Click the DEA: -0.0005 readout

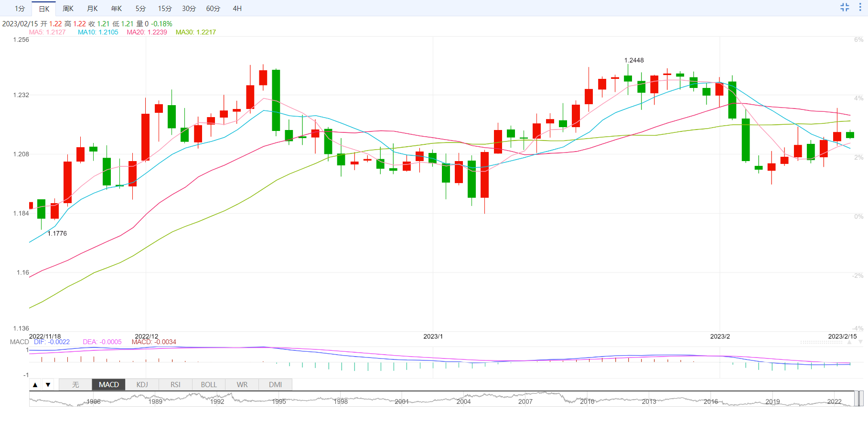click(x=102, y=342)
